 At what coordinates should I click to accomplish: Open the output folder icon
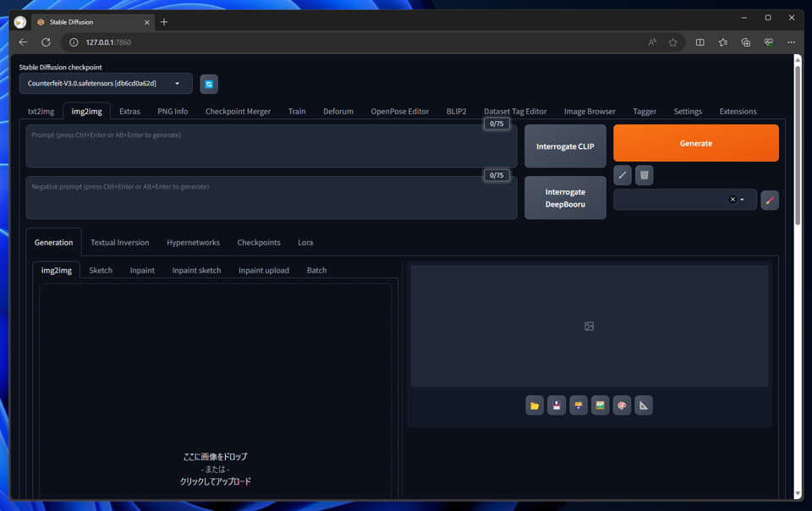[535, 405]
